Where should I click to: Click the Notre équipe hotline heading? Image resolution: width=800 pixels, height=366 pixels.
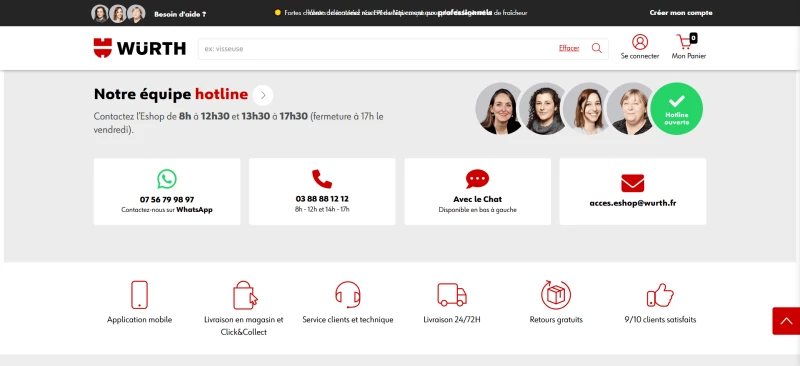point(171,94)
